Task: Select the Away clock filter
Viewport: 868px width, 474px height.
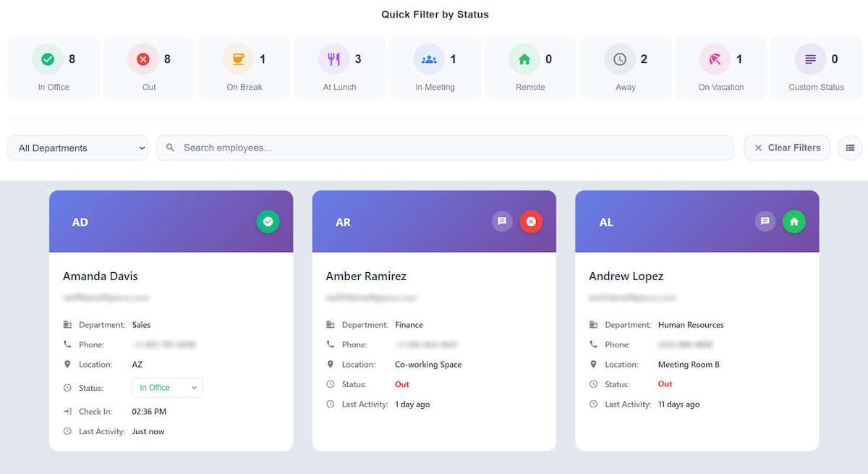Action: click(620, 59)
